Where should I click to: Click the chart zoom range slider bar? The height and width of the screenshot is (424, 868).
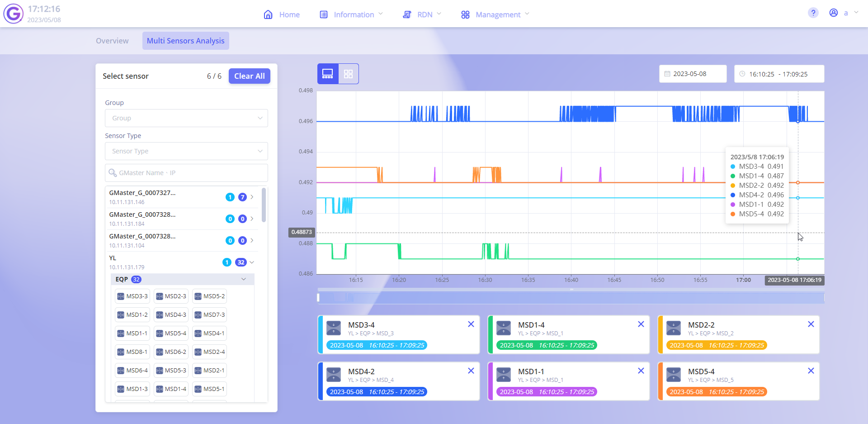point(571,297)
